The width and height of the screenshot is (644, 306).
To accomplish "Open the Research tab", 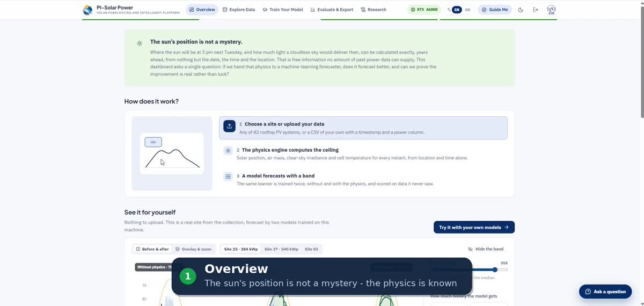I will [374, 10].
